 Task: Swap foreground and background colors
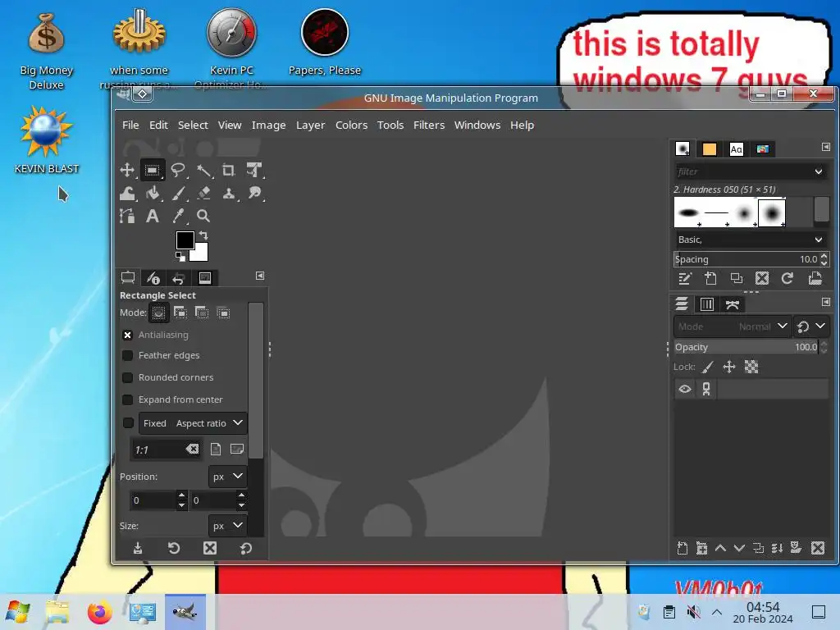203,235
